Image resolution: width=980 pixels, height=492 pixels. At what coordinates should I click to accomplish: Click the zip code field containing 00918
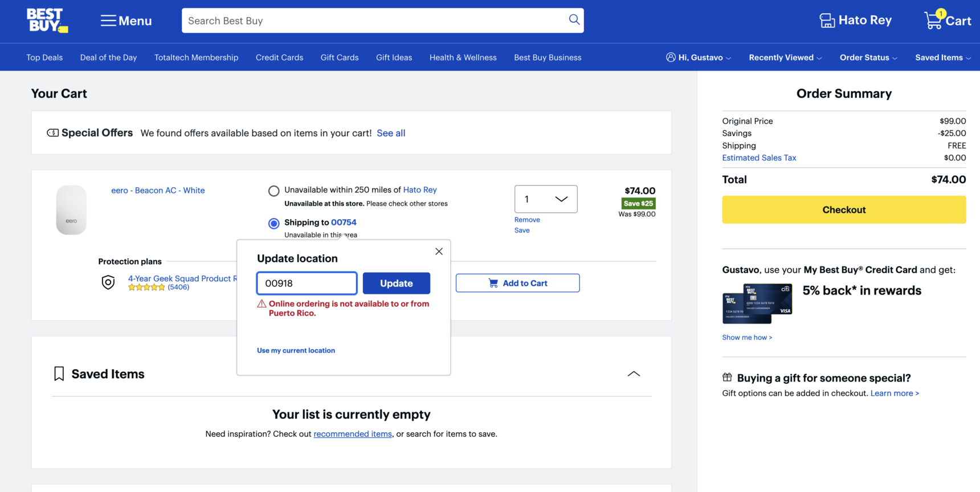tap(307, 283)
